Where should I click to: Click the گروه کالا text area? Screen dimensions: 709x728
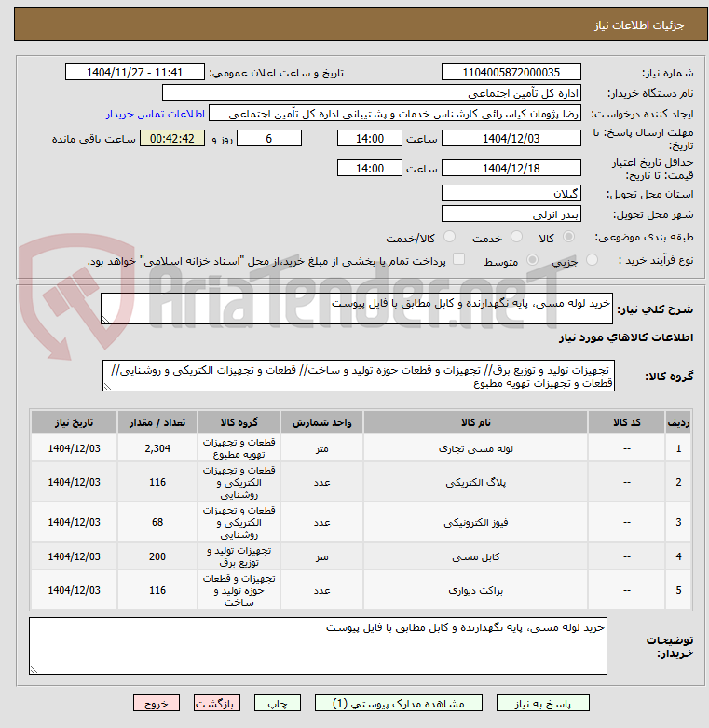[358, 376]
